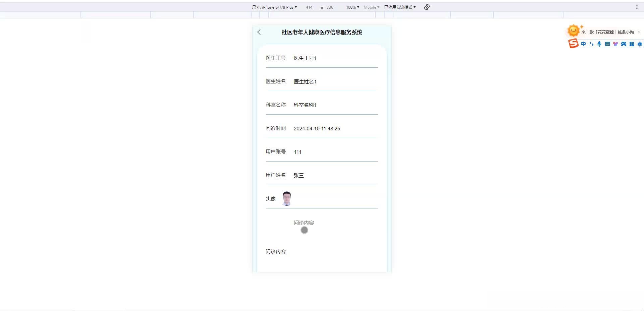The width and height of the screenshot is (644, 311).
Task: Click the Sogou expressions game icon
Action: 624,44
